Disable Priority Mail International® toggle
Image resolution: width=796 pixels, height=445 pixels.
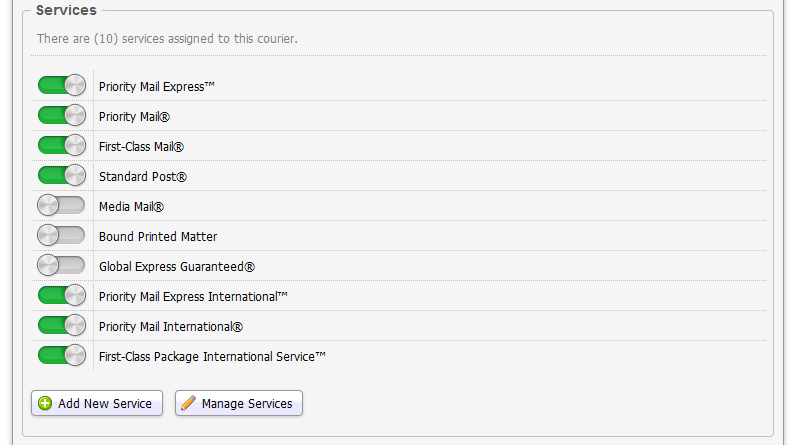click(x=61, y=326)
